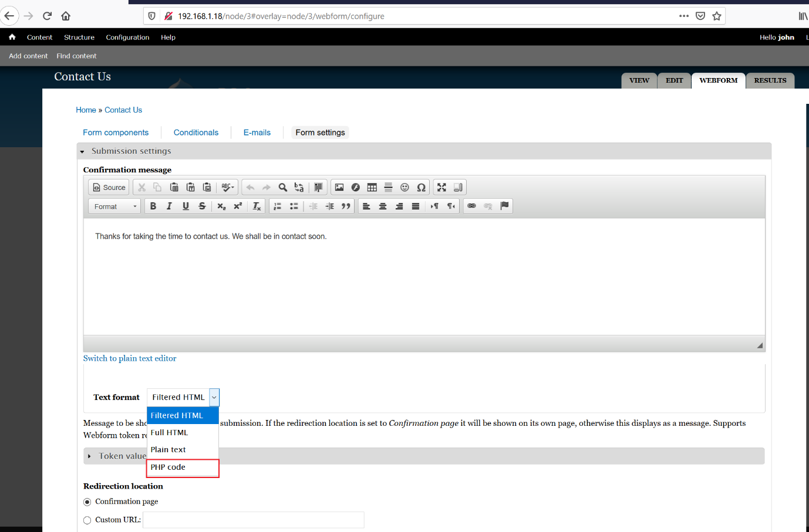Select the Custom URL radio button
Image resolution: width=809 pixels, height=532 pixels.
[x=87, y=520]
